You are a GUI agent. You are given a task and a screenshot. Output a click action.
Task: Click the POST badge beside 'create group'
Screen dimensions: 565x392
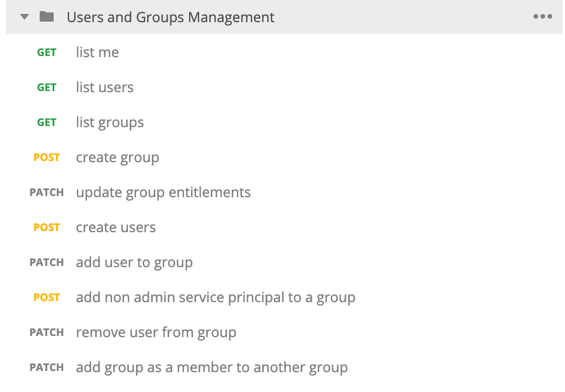[47, 157]
